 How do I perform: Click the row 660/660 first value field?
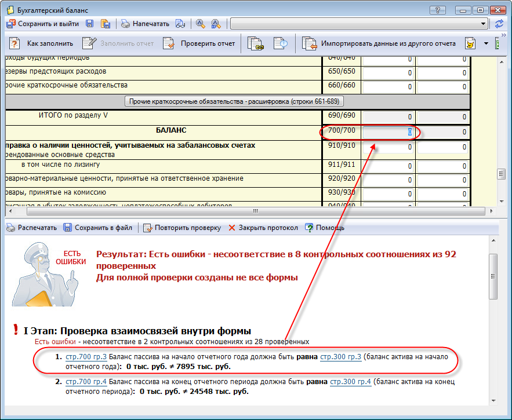tap(388, 86)
